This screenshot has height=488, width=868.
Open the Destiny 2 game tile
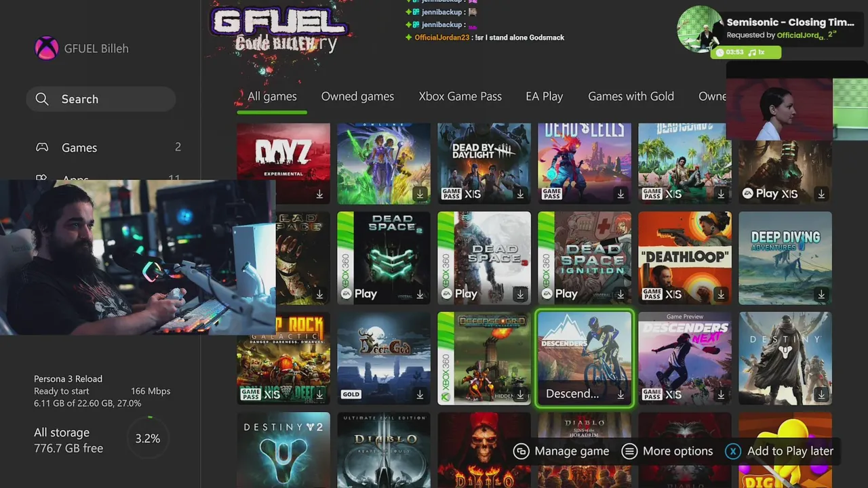(x=283, y=450)
